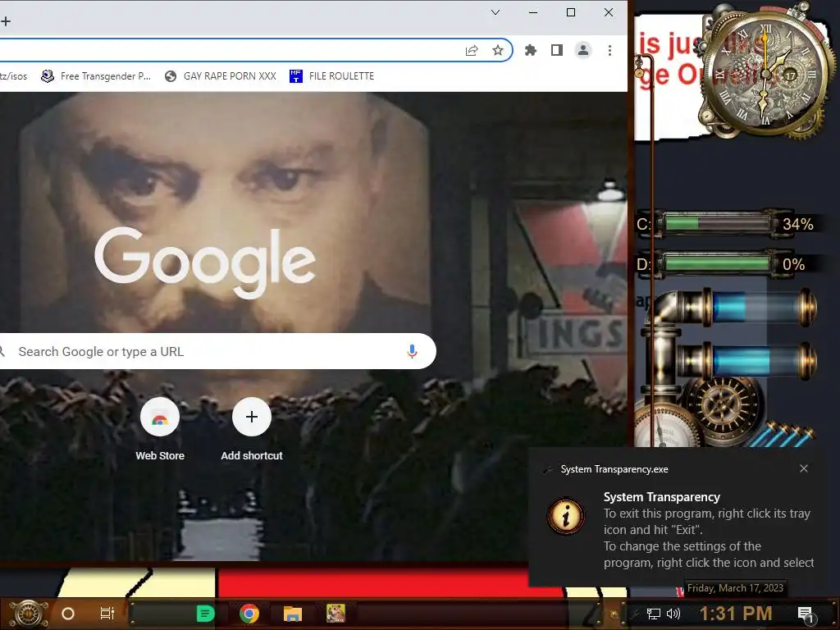Share this page from the address bar
840x630 pixels.
[x=472, y=50]
